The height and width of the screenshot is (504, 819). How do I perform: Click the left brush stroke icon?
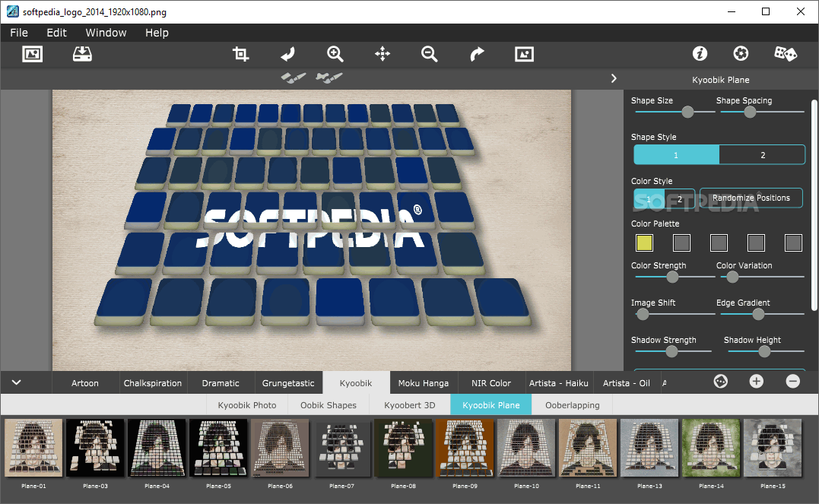tap(293, 78)
